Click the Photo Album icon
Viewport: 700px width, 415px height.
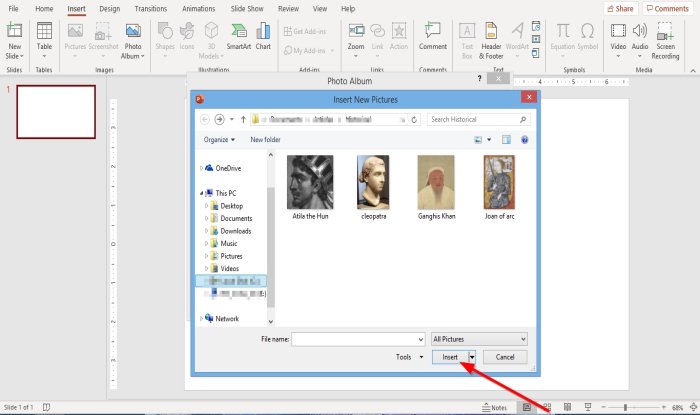pyautogui.click(x=133, y=31)
